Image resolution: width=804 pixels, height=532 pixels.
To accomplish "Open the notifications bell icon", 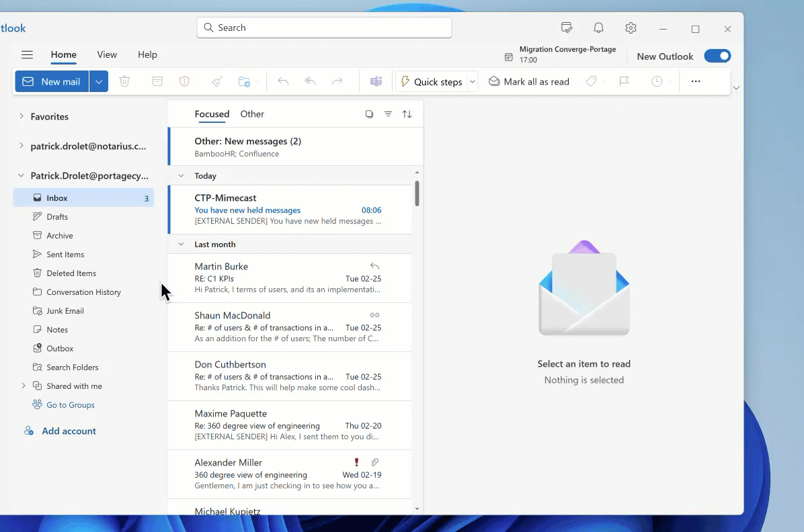I will 598,28.
